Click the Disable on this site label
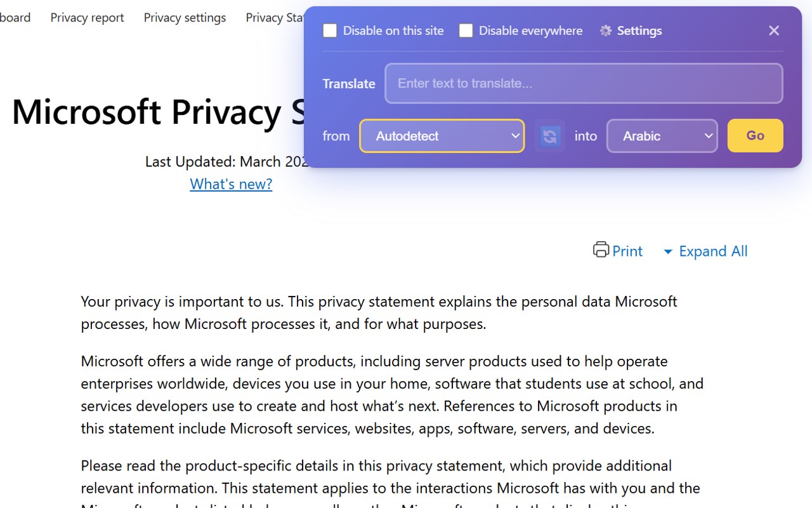The height and width of the screenshot is (508, 812). pos(393,30)
